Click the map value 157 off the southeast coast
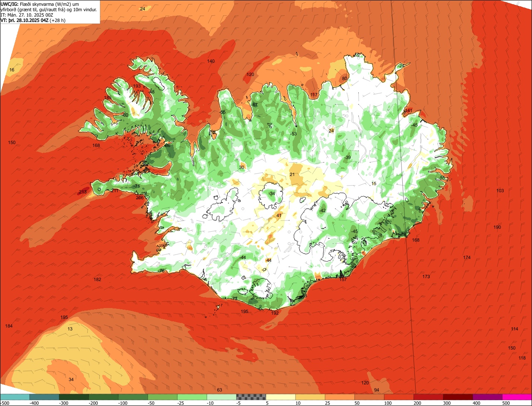This screenshot has width=532, height=406. 343,279
